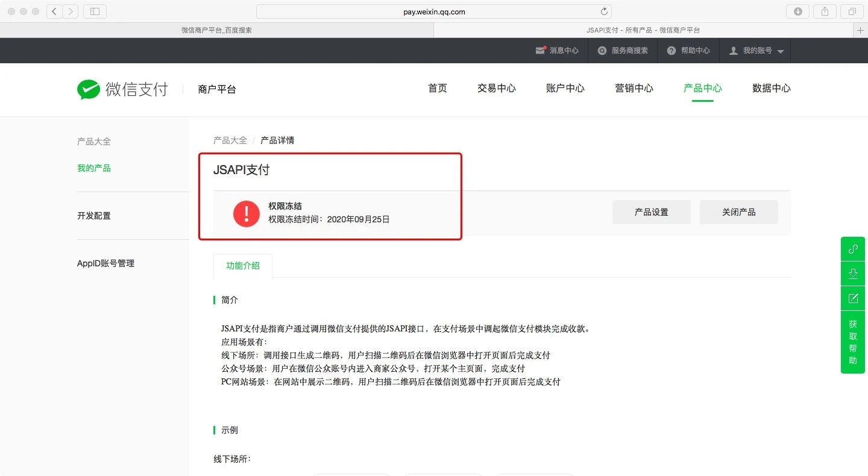Open AppID账号管理 in the left sidebar
Image resolution: width=868 pixels, height=476 pixels.
[x=105, y=263]
